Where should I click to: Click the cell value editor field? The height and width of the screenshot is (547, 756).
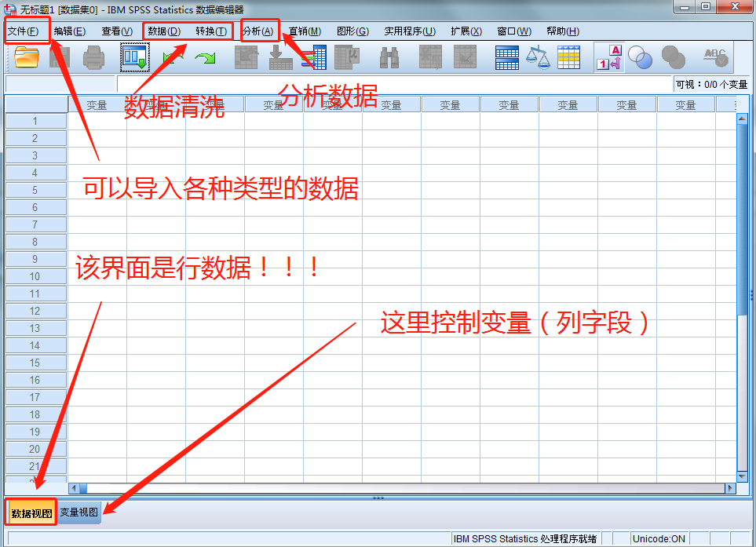(x=393, y=84)
